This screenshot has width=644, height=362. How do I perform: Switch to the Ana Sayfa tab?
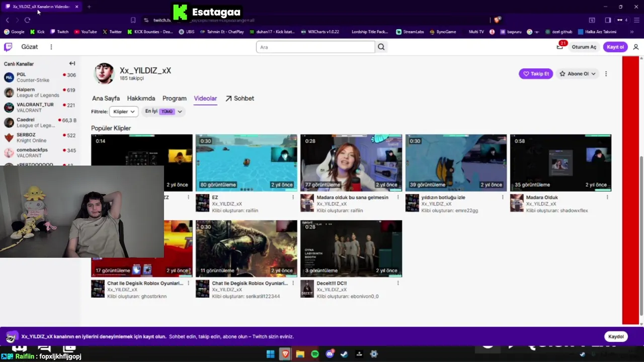click(106, 99)
